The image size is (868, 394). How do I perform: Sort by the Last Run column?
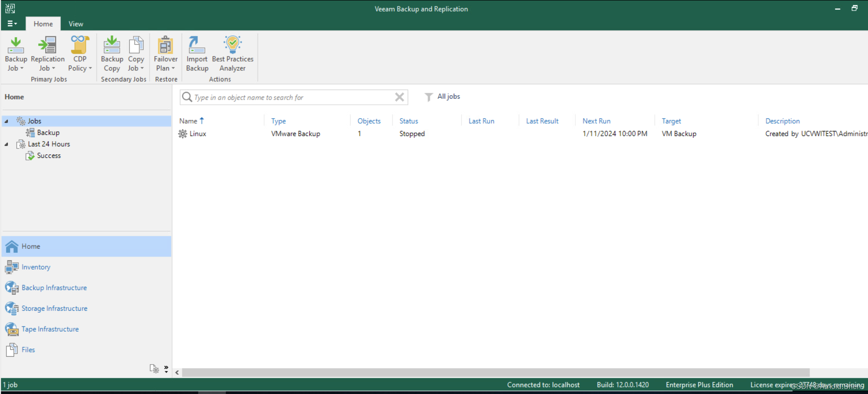coord(481,121)
